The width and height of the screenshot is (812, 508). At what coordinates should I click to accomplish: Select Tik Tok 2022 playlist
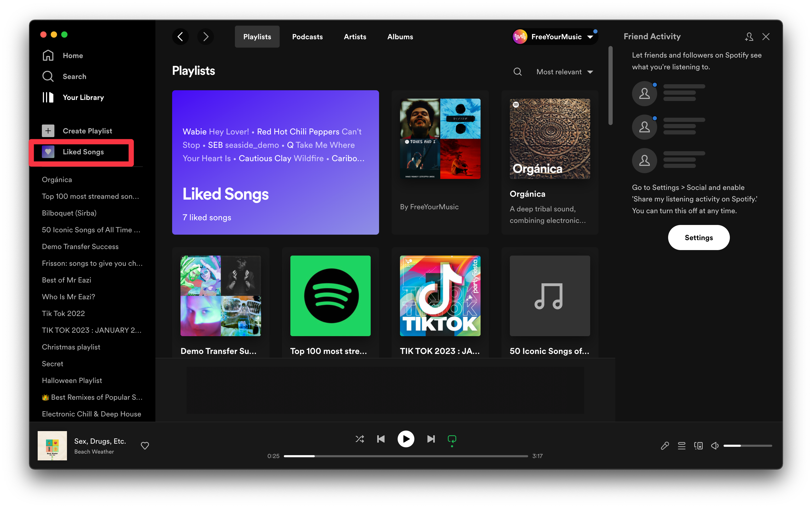click(x=63, y=314)
